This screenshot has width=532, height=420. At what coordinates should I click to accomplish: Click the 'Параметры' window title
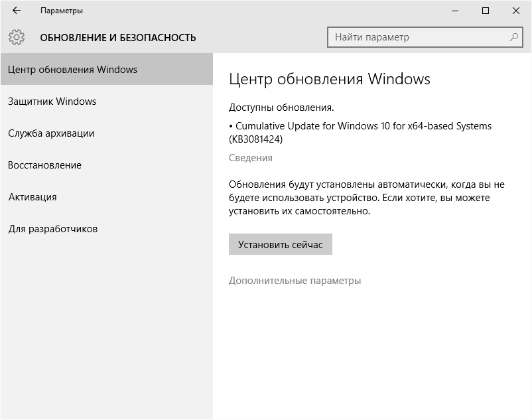coord(62,11)
